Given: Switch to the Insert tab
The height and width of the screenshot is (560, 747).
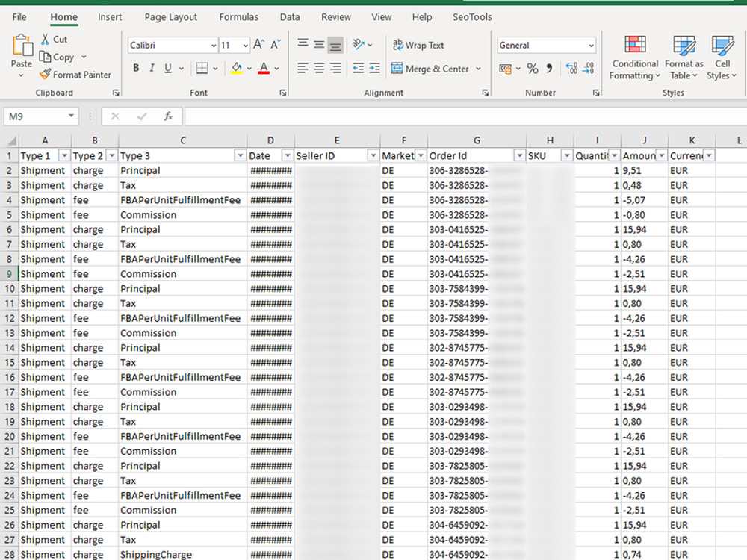Looking at the screenshot, I should (x=110, y=17).
